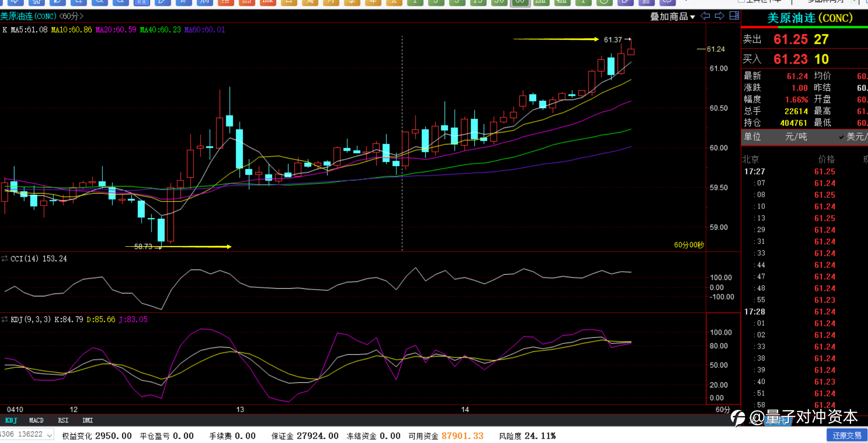Click the right arrow next contract icon
This screenshot has height=443, width=868.
[x=720, y=16]
